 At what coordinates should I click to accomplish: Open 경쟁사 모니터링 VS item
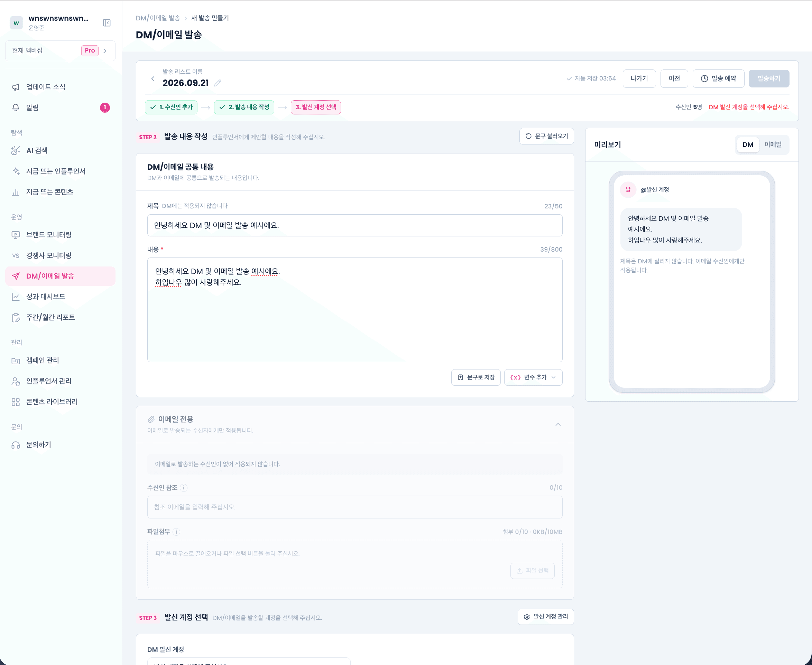tap(60, 255)
